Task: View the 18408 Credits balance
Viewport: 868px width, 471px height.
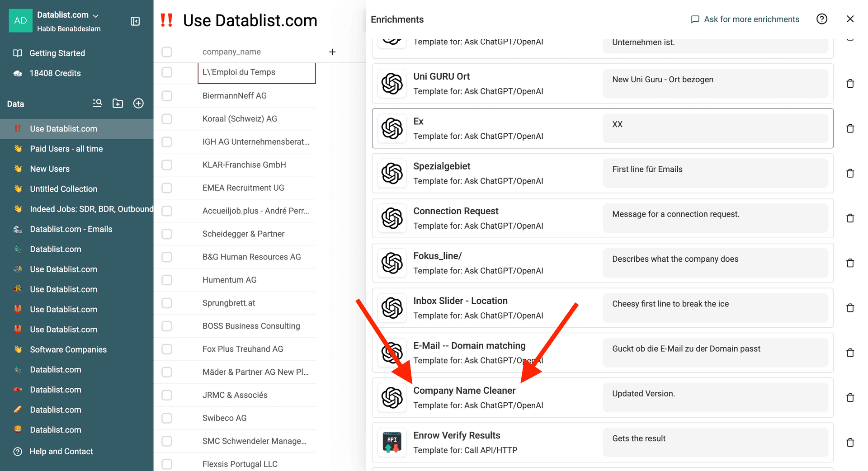Action: 55,73
